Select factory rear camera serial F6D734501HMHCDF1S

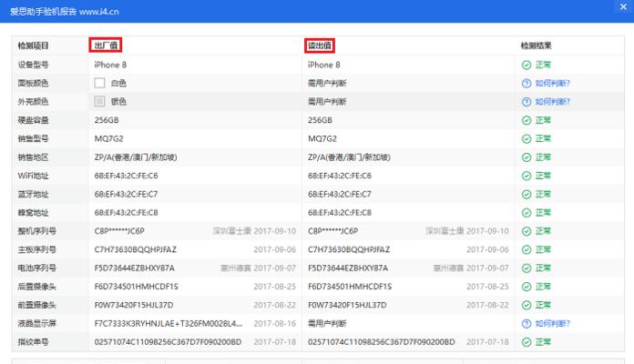coord(137,287)
